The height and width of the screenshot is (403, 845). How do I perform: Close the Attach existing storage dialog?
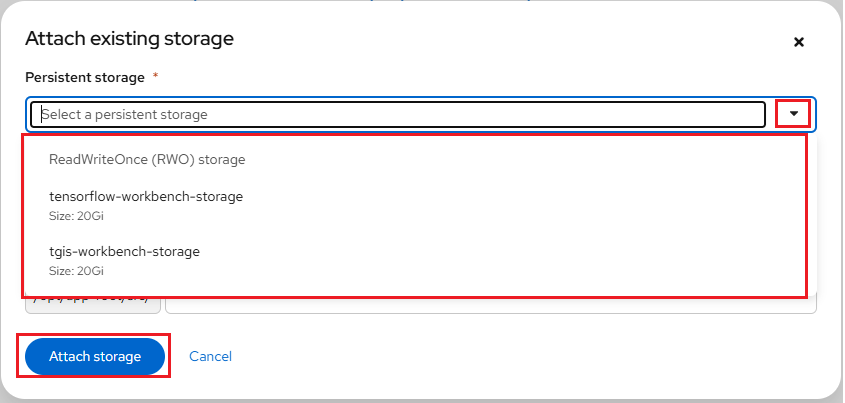click(798, 42)
